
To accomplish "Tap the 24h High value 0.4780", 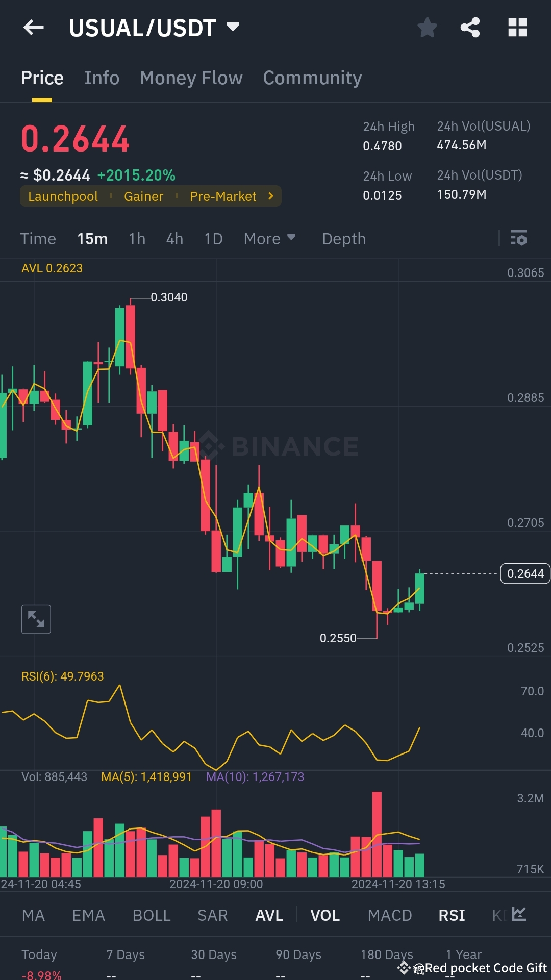I will 382,146.
